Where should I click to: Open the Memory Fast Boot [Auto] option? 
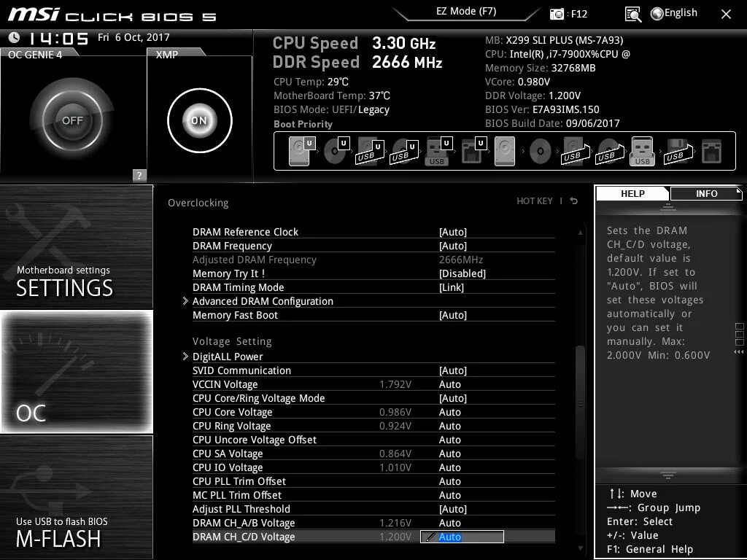(x=452, y=315)
